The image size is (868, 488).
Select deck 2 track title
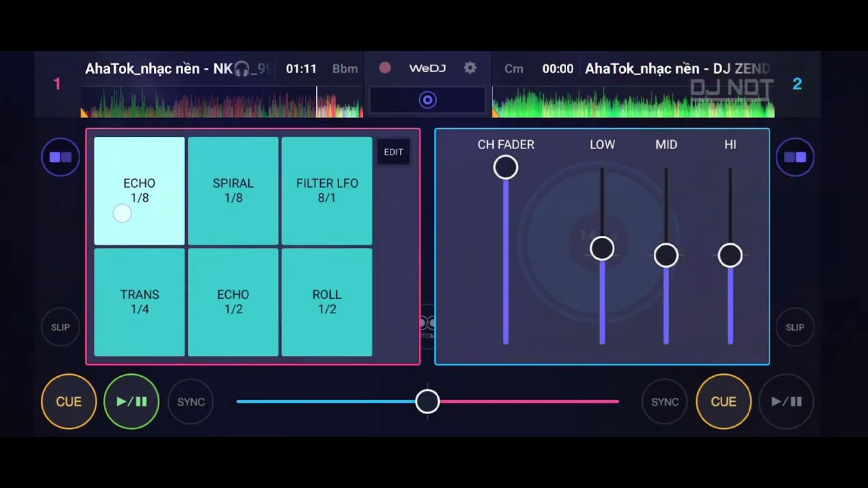pyautogui.click(x=677, y=68)
